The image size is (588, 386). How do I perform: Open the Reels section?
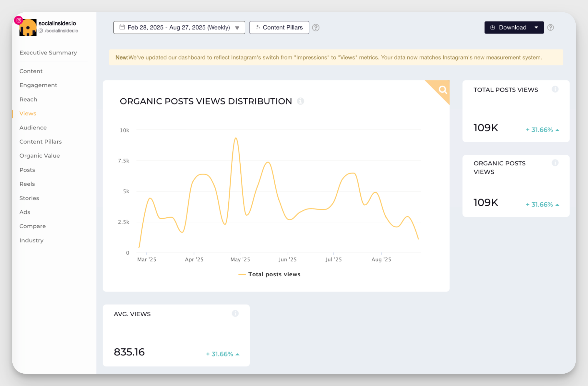click(27, 184)
